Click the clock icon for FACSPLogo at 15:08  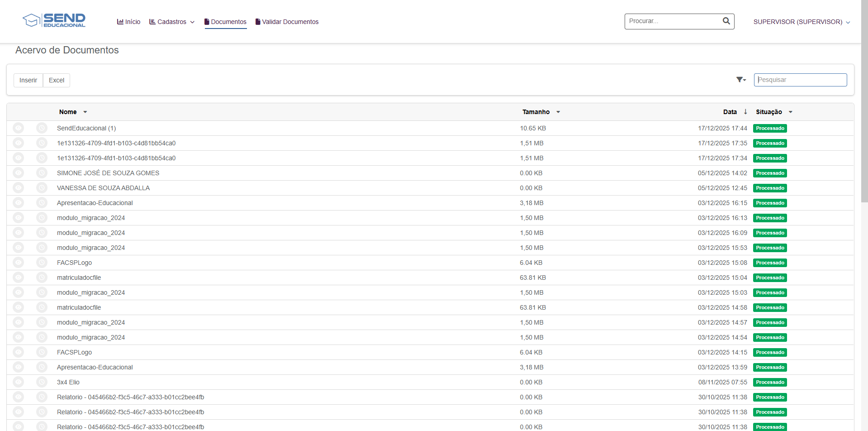[x=42, y=263]
